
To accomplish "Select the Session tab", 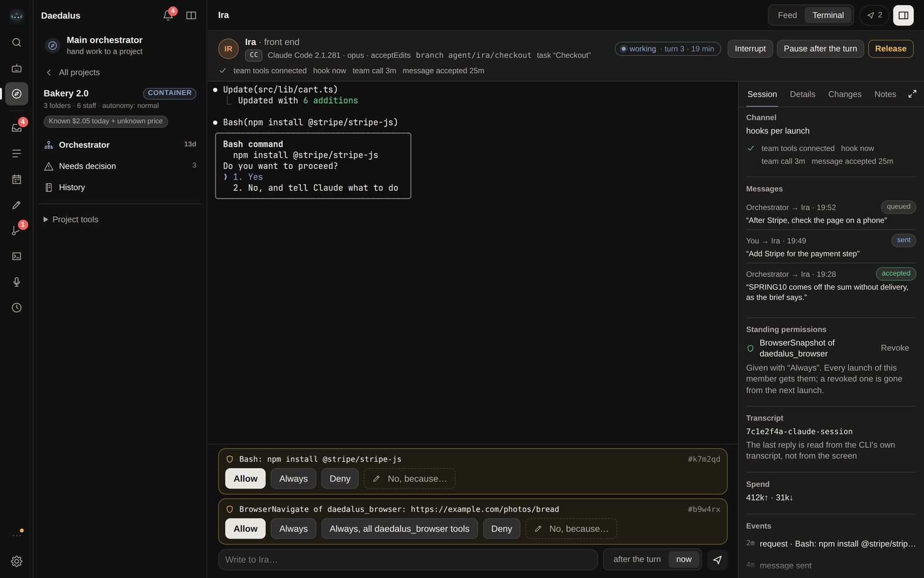I will tap(762, 94).
